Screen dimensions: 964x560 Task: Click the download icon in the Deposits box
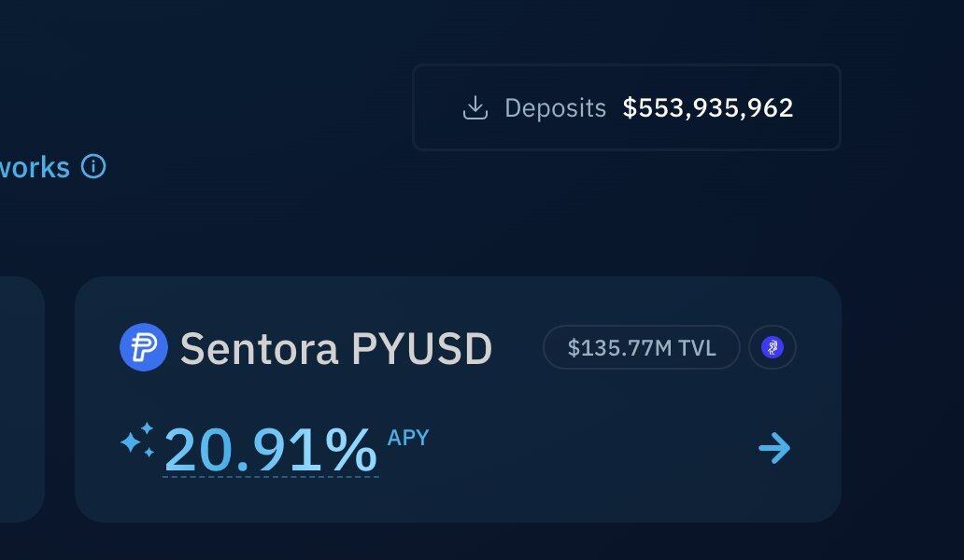475,108
